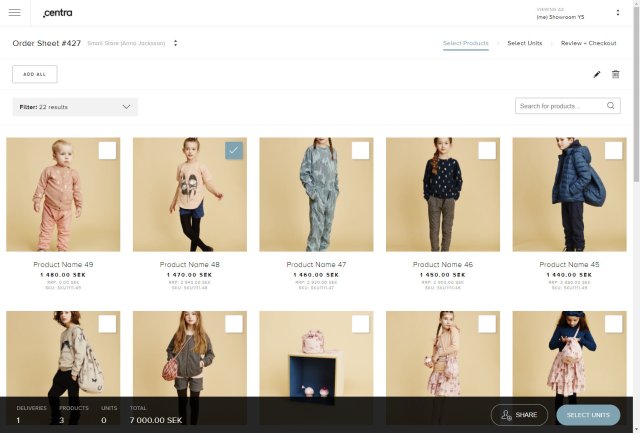Click the ADD ALL button
Image resolution: width=640 pixels, height=433 pixels.
click(35, 74)
